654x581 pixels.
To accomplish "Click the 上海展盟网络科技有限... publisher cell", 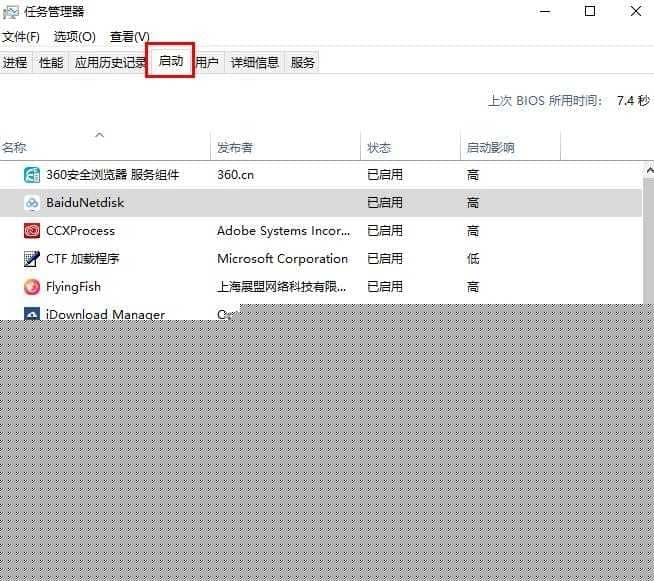I will [282, 287].
